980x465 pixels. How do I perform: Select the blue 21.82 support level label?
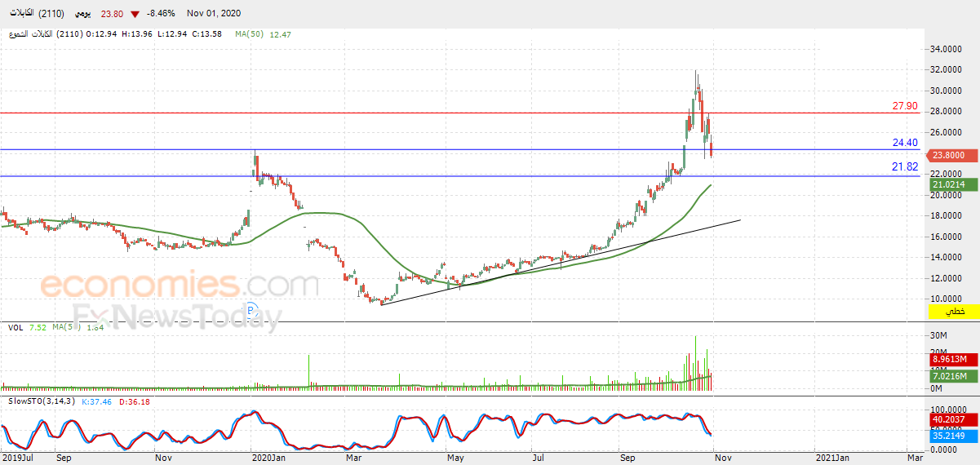click(x=905, y=167)
